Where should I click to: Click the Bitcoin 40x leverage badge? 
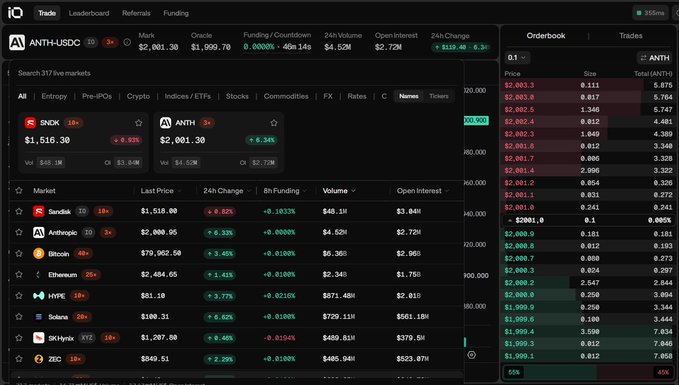tap(82, 253)
